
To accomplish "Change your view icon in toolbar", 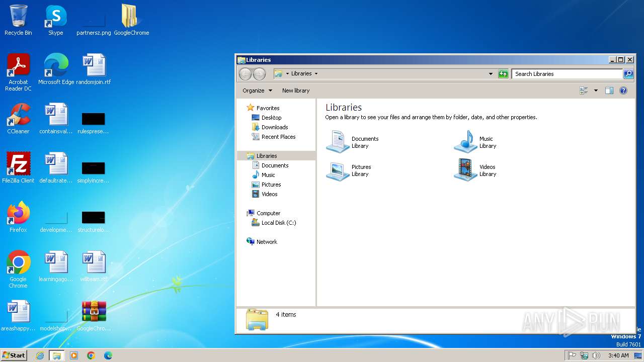I will click(x=584, y=90).
